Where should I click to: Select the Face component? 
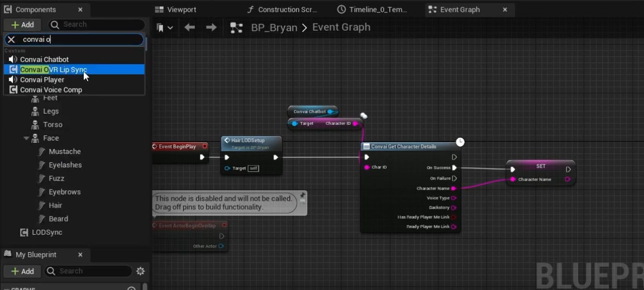(x=51, y=138)
